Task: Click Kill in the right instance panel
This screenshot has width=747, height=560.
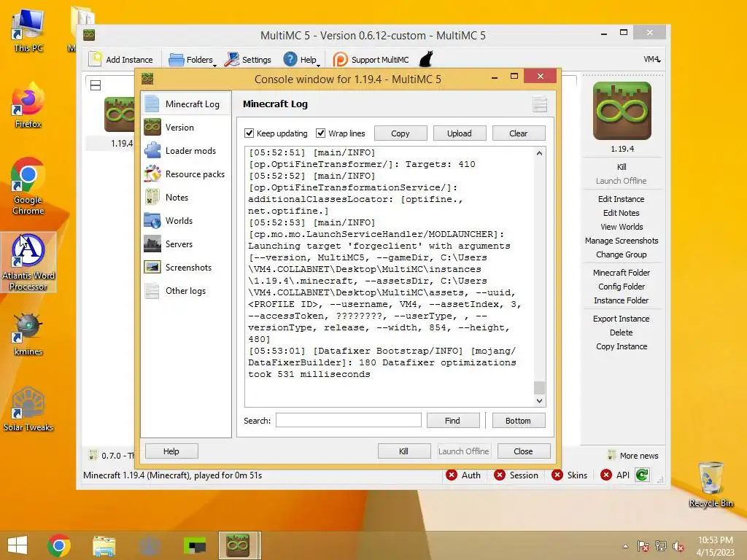Action: pyautogui.click(x=622, y=167)
